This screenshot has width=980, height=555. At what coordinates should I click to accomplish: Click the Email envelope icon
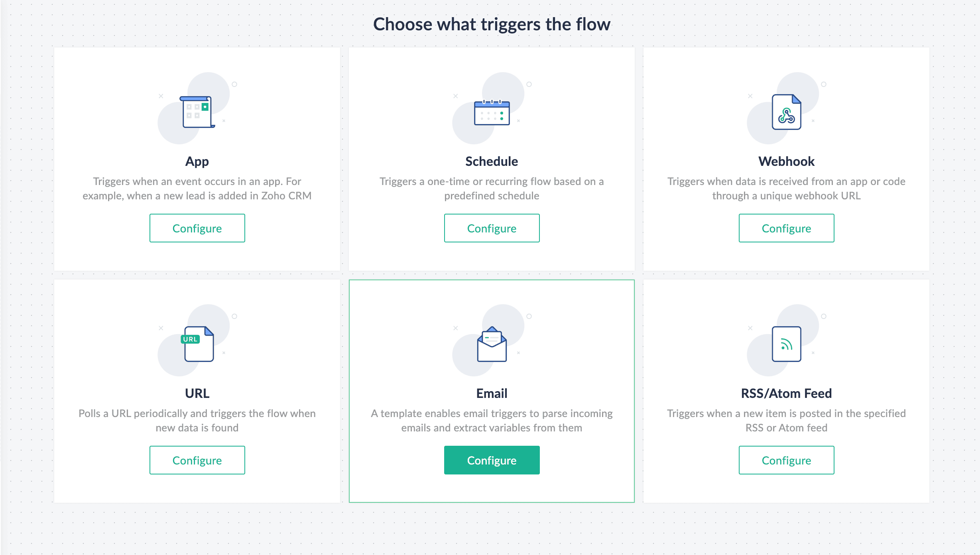point(492,344)
